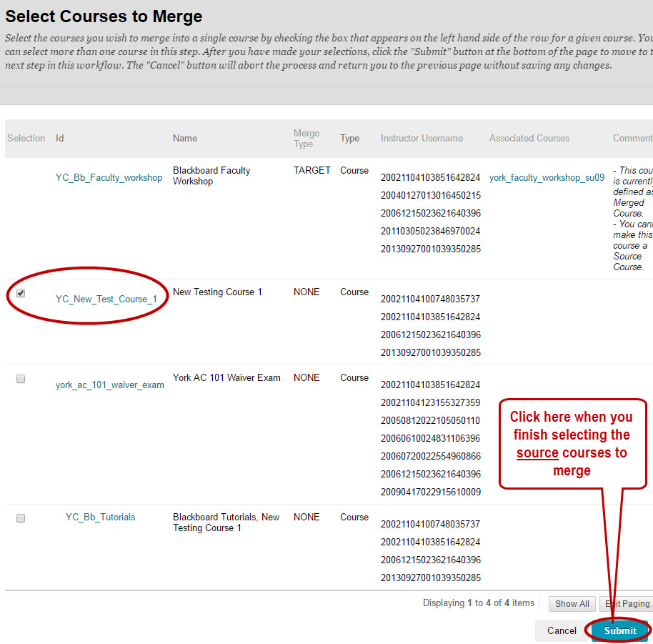Click the Show All button
This screenshot has width=653, height=644.
pos(572,603)
